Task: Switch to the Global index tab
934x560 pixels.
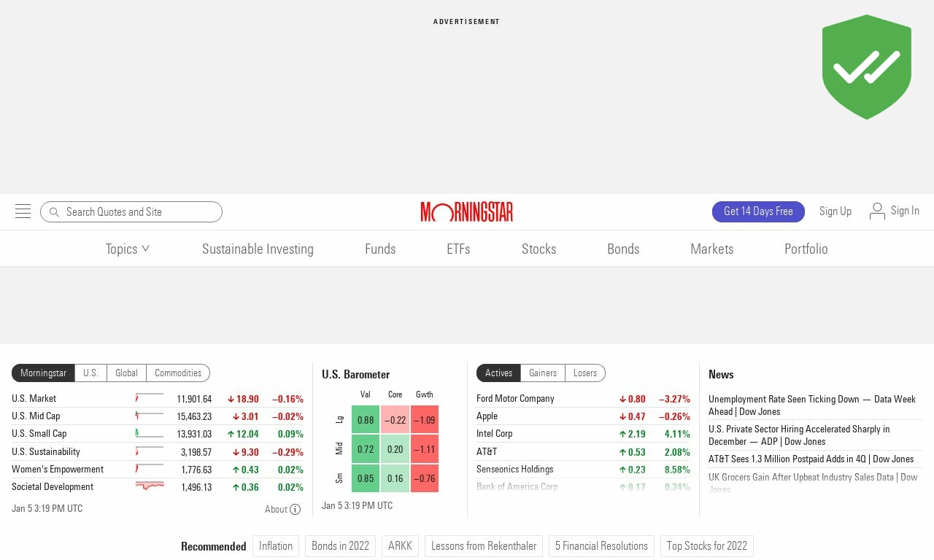Action: [126, 373]
